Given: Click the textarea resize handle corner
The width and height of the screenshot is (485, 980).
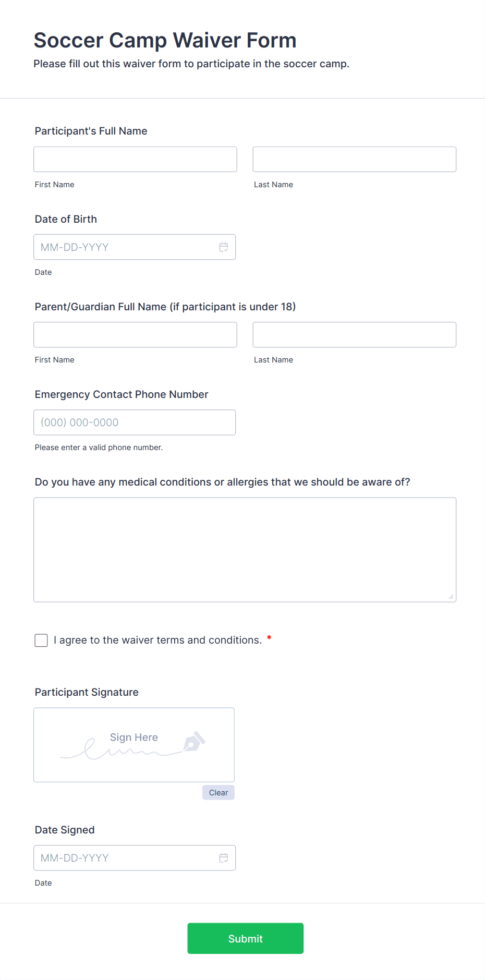Looking at the screenshot, I should [451, 597].
